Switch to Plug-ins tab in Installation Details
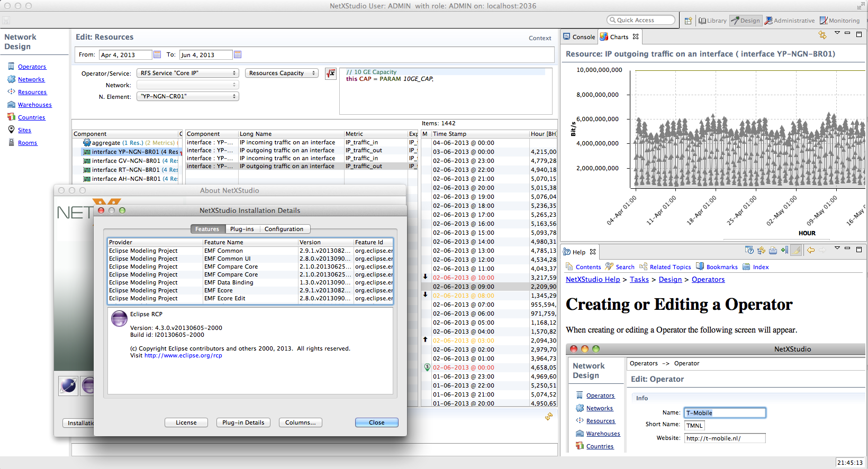The height and width of the screenshot is (469, 868). click(x=242, y=229)
